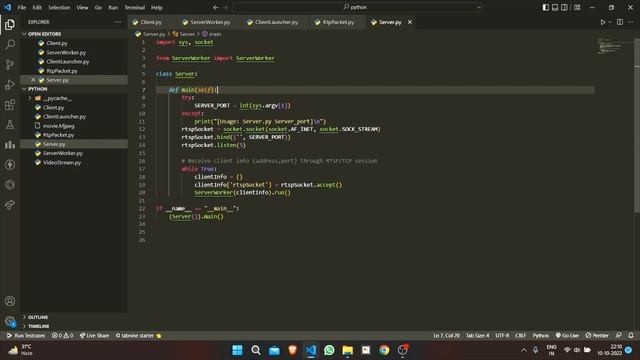
Task: Toggle the bottom panel layout
Action: click(x=555, y=7)
